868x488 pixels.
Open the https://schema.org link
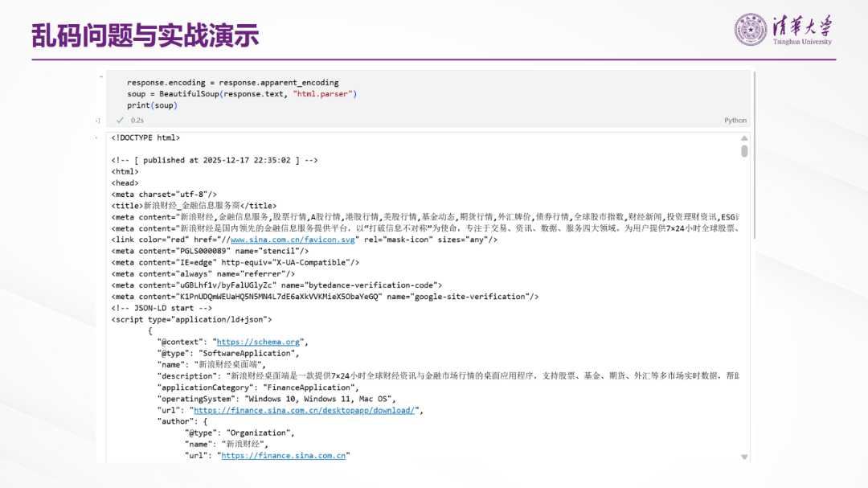pyautogui.click(x=258, y=342)
